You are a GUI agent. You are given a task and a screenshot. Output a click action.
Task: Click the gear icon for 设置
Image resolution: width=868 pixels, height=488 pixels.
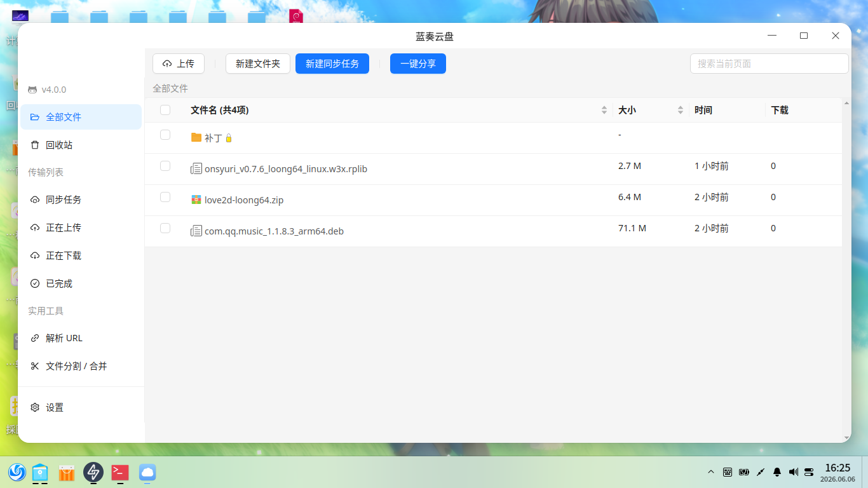point(35,407)
